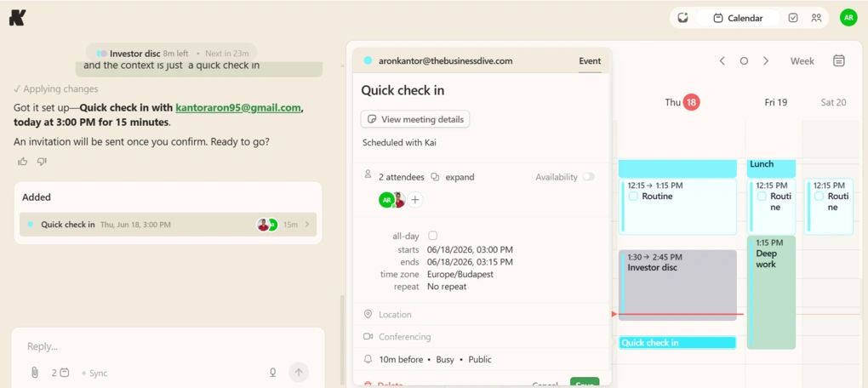Check the all-day checkbox
This screenshot has height=388, width=868.
coord(433,235)
